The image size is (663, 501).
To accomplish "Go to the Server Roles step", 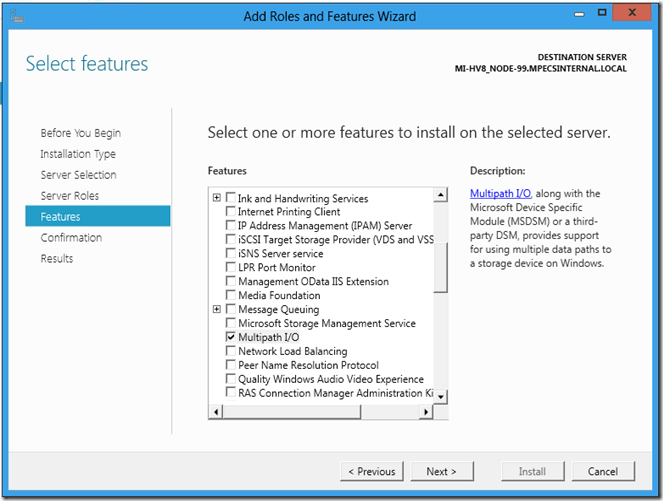I will click(69, 196).
